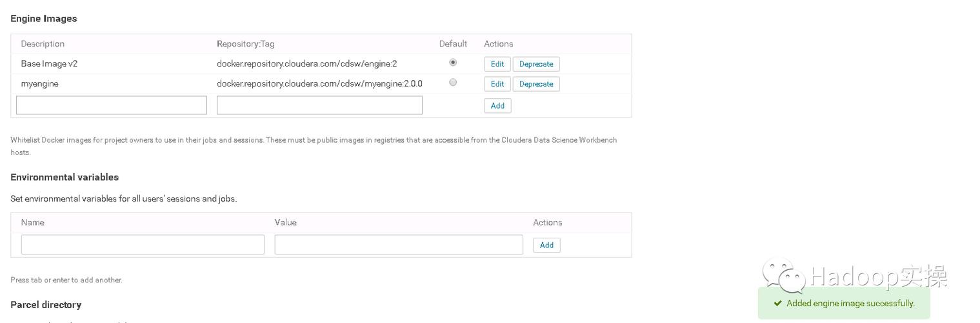This screenshot has width=980, height=323.
Task: Click the myengine:2.0.0 repository tag text
Action: [x=319, y=84]
